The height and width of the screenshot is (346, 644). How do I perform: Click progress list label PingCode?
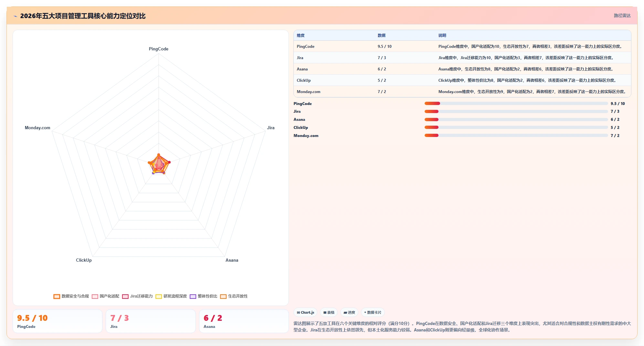[x=302, y=104]
